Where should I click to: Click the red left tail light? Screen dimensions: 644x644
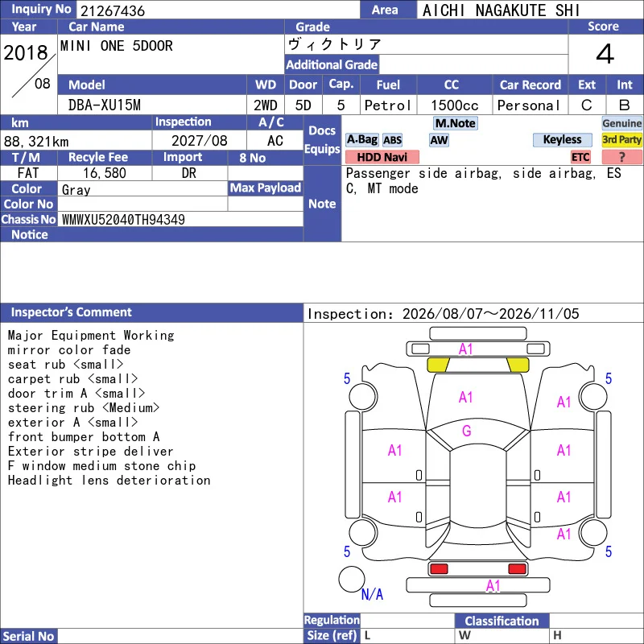click(x=438, y=569)
